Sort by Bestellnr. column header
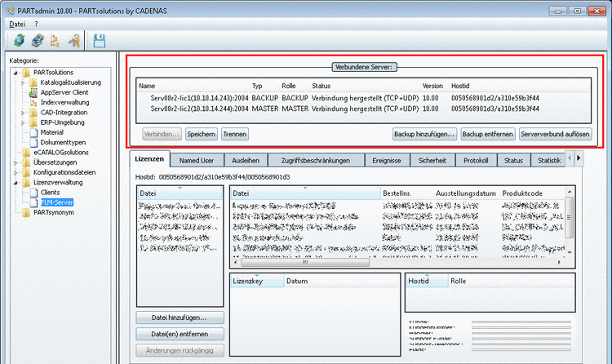The image size is (612, 364). point(406,193)
